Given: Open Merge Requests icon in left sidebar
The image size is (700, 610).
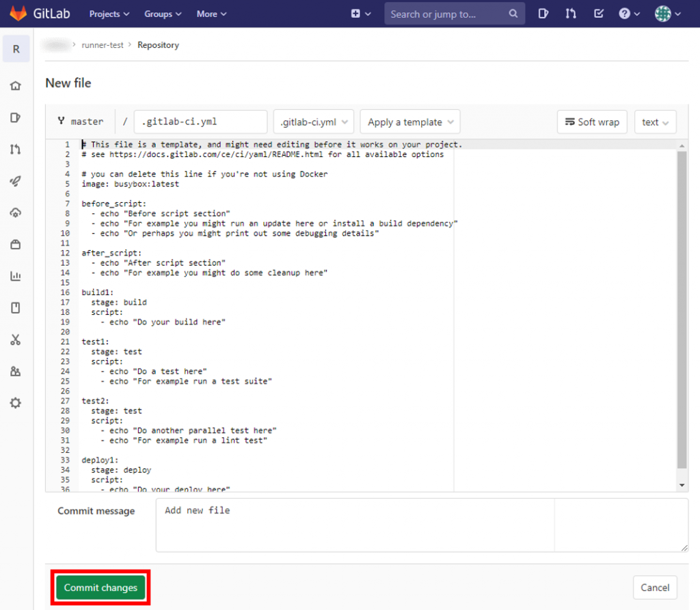Looking at the screenshot, I should pos(16,149).
